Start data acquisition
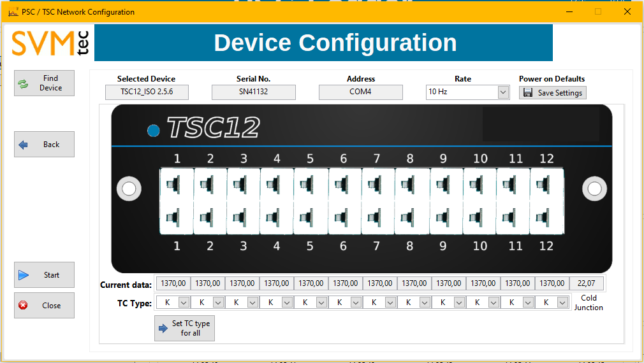This screenshot has height=363, width=644. (x=45, y=275)
